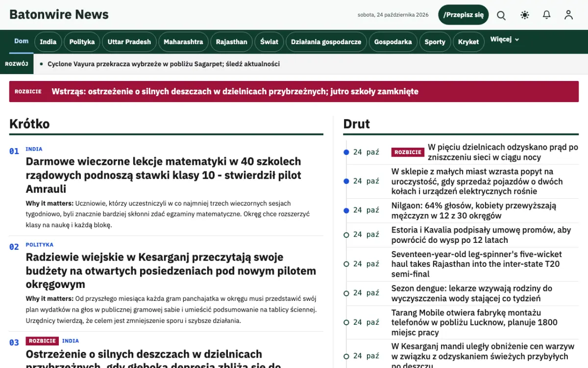Screen dimensions: 588x368
Task: Open the user account profile icon
Action: 568,15
